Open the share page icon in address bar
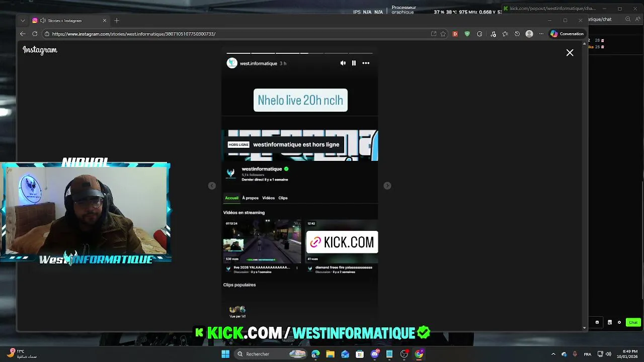Viewport: 644px width, 362px height. [x=434, y=34]
